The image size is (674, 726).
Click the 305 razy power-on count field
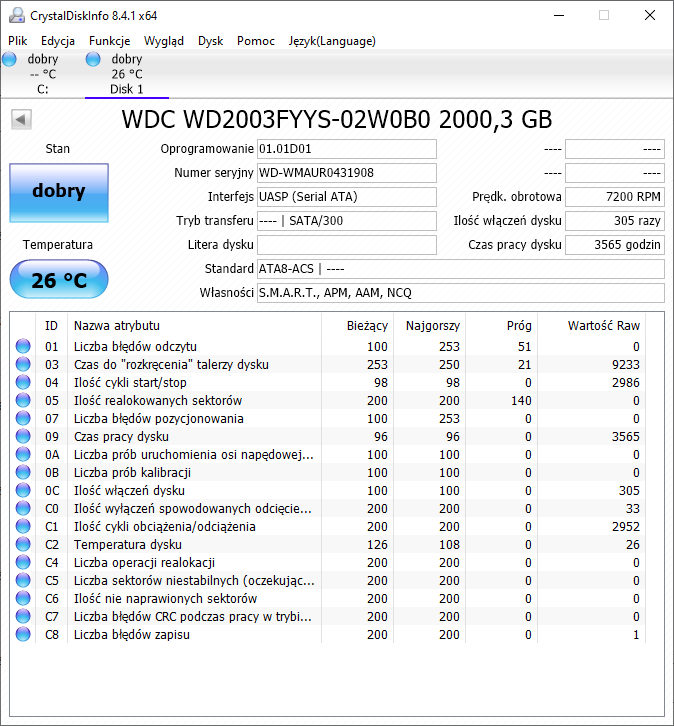[x=615, y=221]
